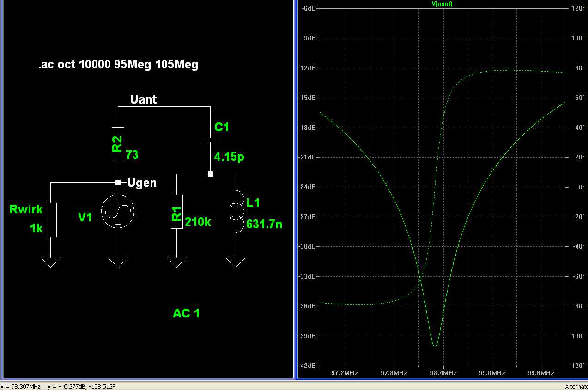Click the AC 1 source value text
This screenshot has height=390, width=588.
(x=186, y=313)
